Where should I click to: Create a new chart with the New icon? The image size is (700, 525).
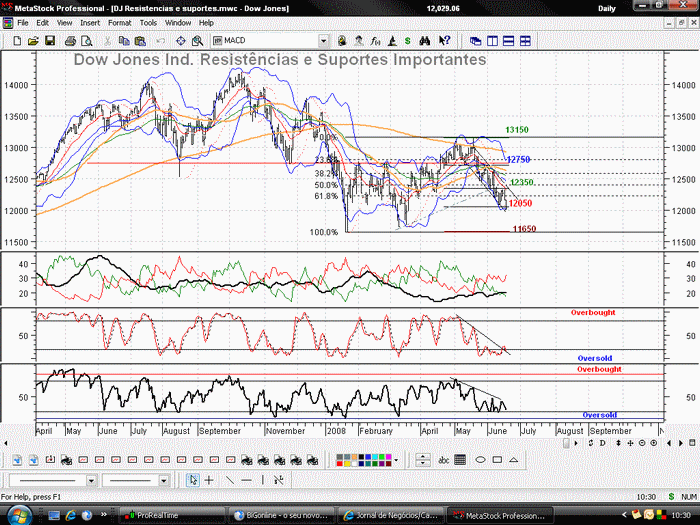[17, 41]
